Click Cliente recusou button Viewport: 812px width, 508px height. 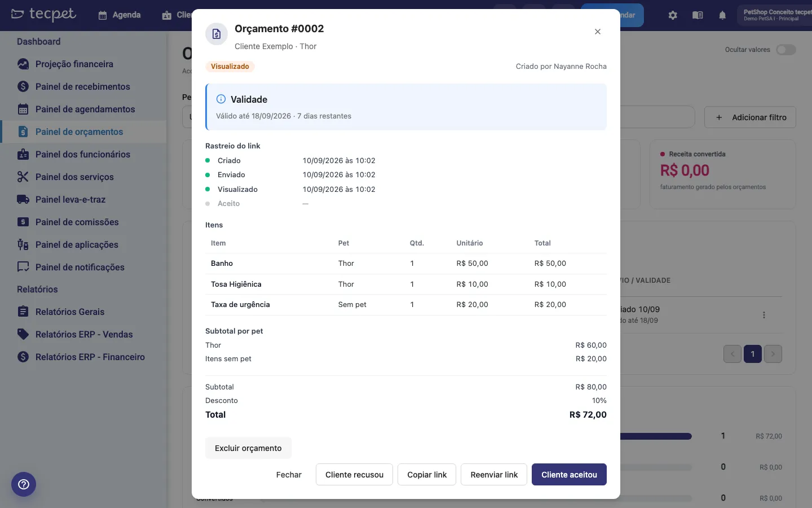point(354,475)
